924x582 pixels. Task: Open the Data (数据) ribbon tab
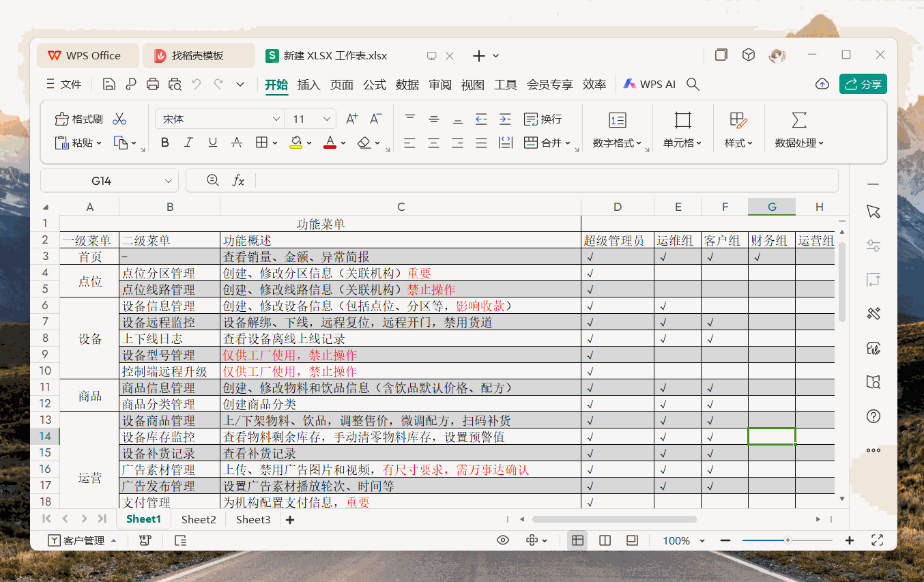point(407,85)
